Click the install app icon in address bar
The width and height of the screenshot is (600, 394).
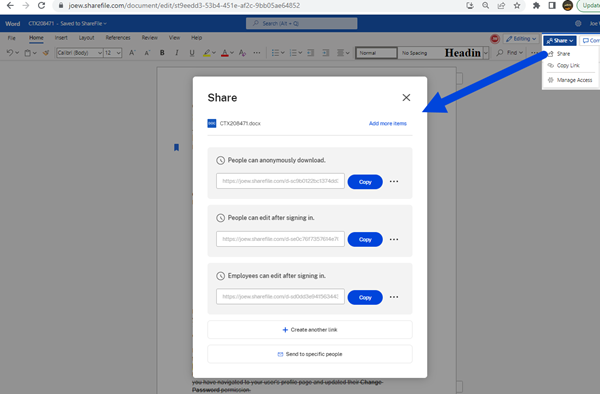tap(470, 5)
